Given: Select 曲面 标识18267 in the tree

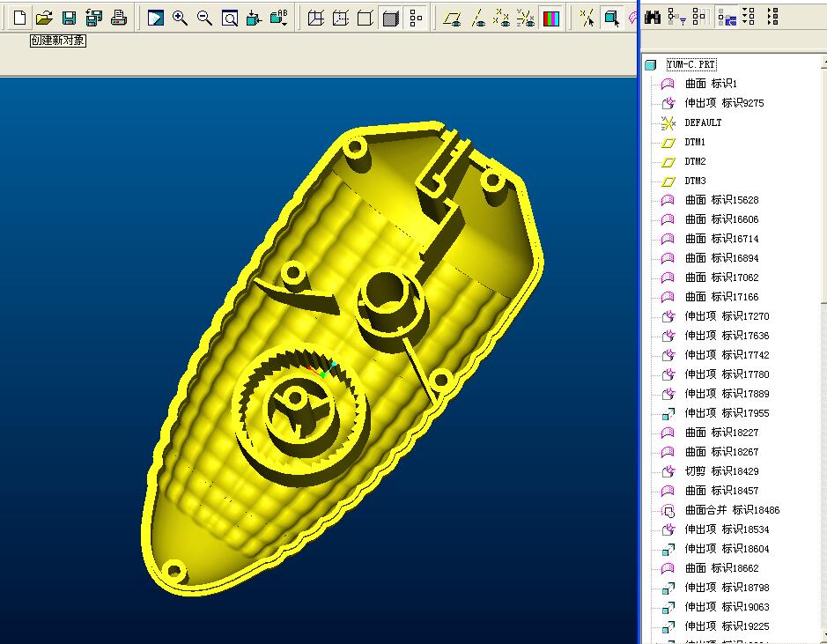Looking at the screenshot, I should point(721,452).
